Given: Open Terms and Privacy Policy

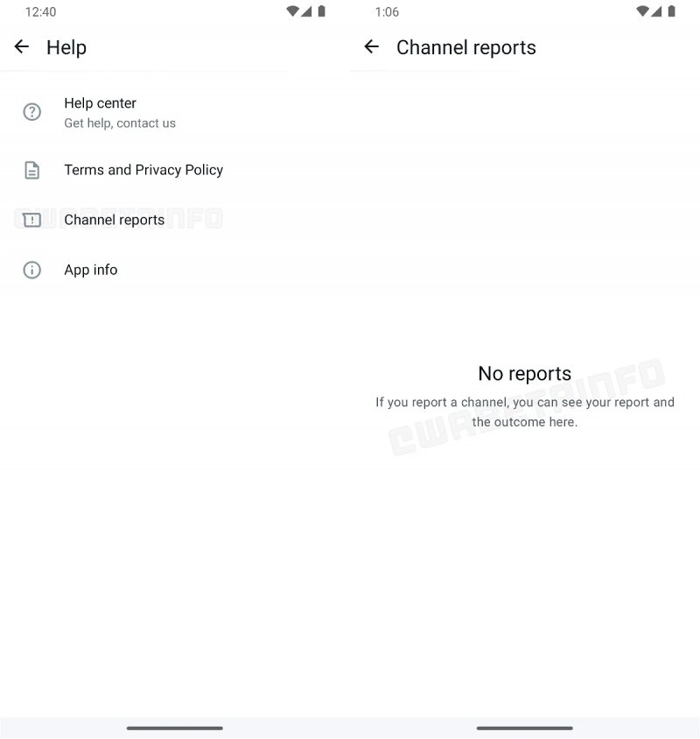Looking at the screenshot, I should [x=143, y=170].
